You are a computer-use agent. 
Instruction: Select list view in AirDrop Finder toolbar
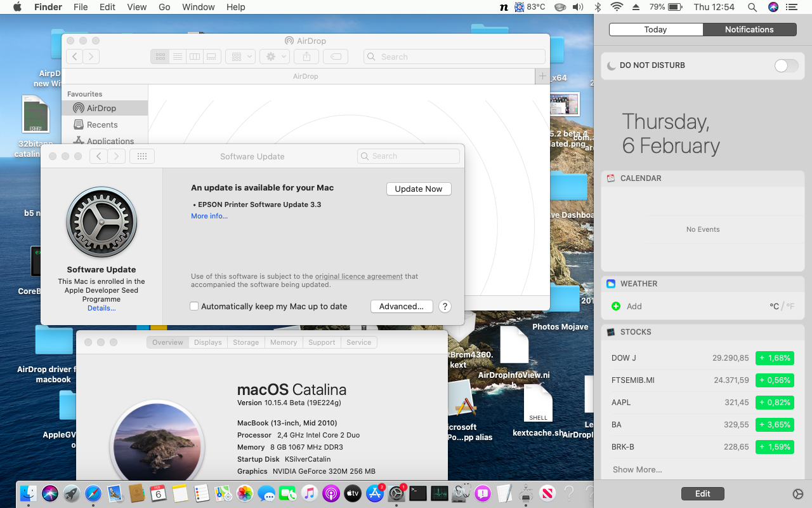pyautogui.click(x=178, y=57)
